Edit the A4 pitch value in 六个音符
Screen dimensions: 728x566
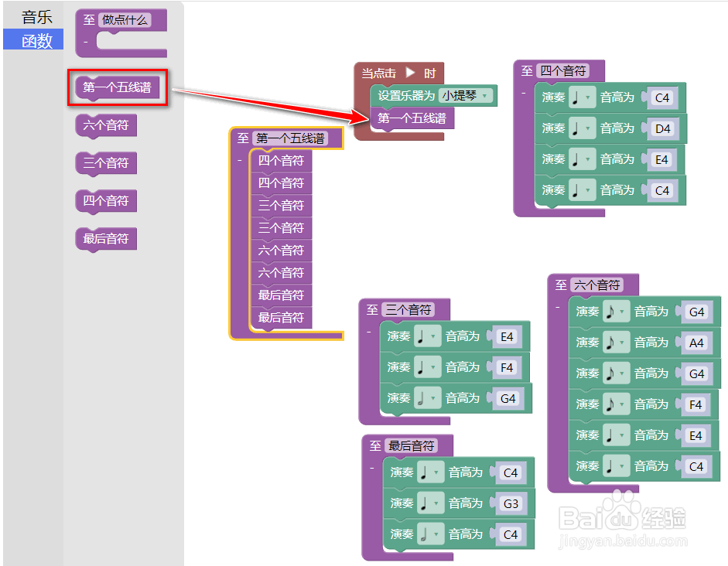coord(696,343)
